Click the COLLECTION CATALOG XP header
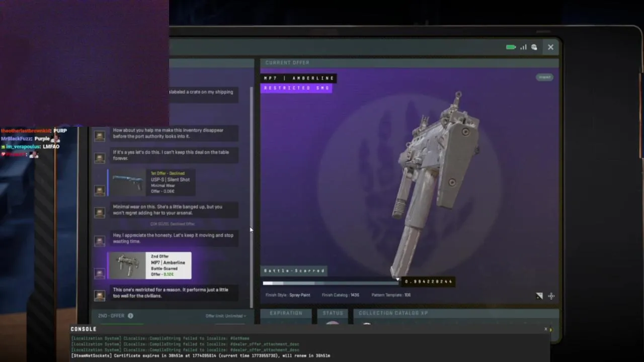The height and width of the screenshot is (362, 644). click(x=456, y=313)
